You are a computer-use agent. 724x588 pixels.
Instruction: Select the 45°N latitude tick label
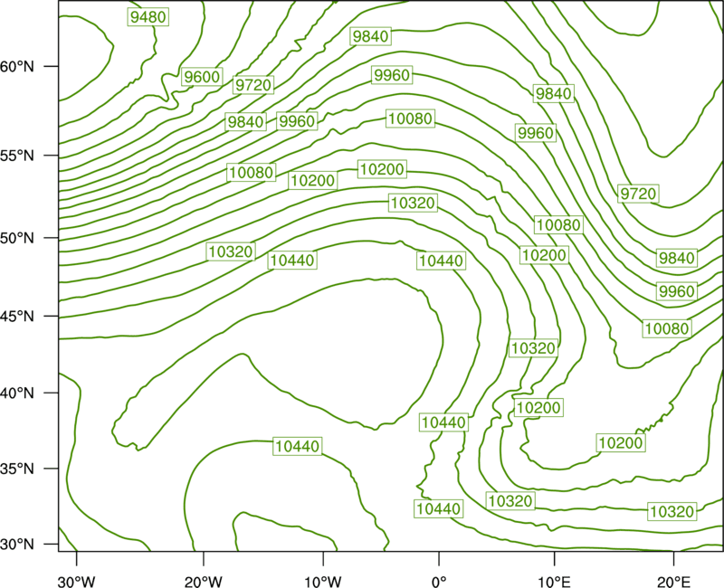click(x=17, y=316)
